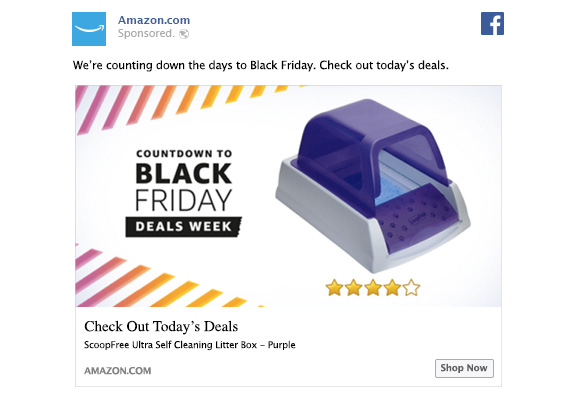Screen dimensions: 580x406
Task: Click the bottom striped gradient decoration
Action: coord(166,275)
